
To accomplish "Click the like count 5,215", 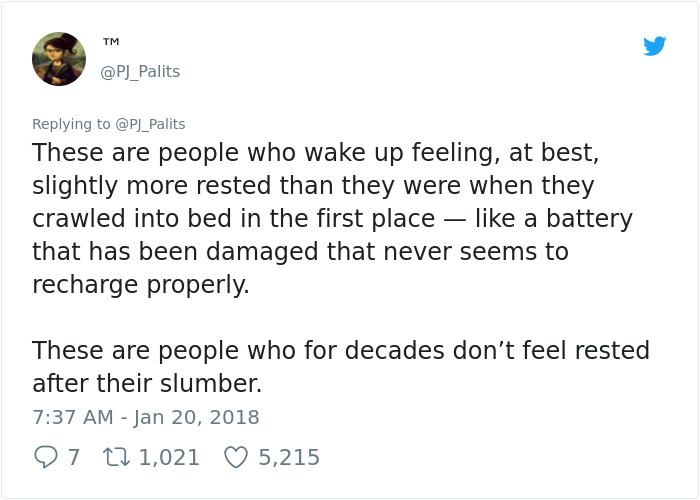I will [x=289, y=457].
